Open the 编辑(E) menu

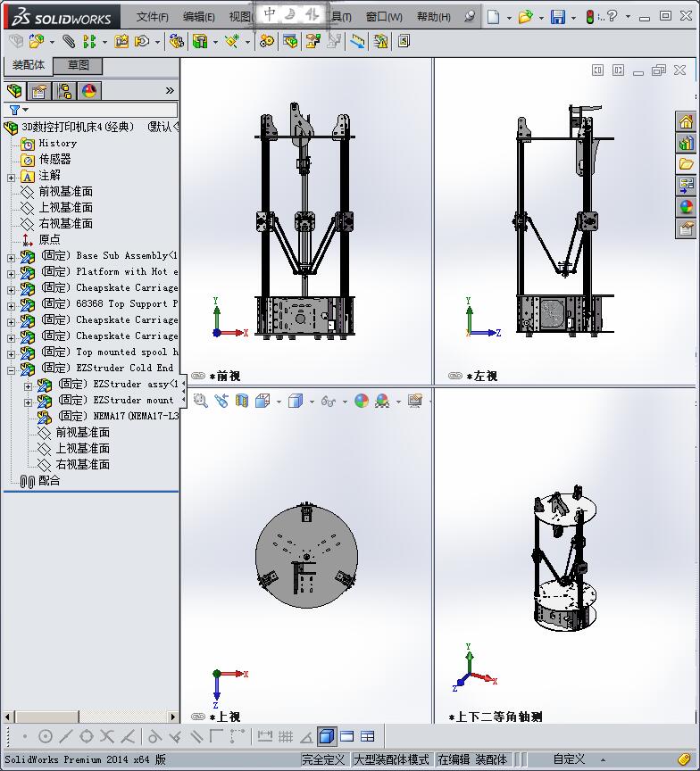199,17
